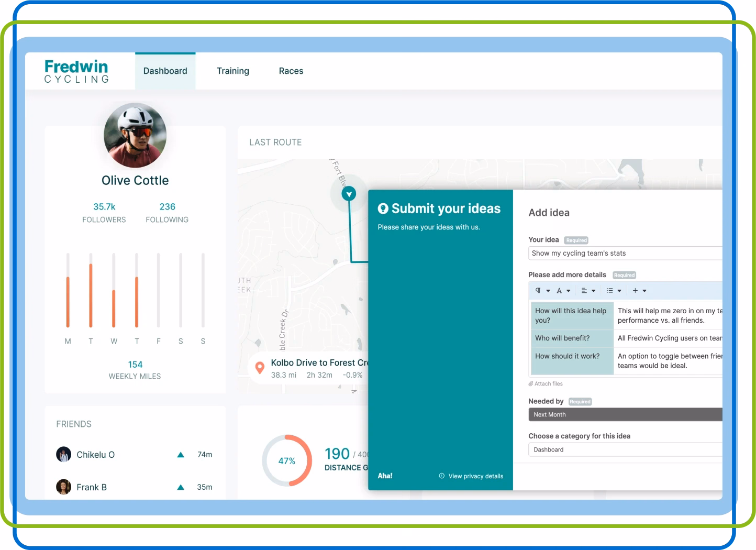Click the paragraph format icon in editor

coord(538,290)
